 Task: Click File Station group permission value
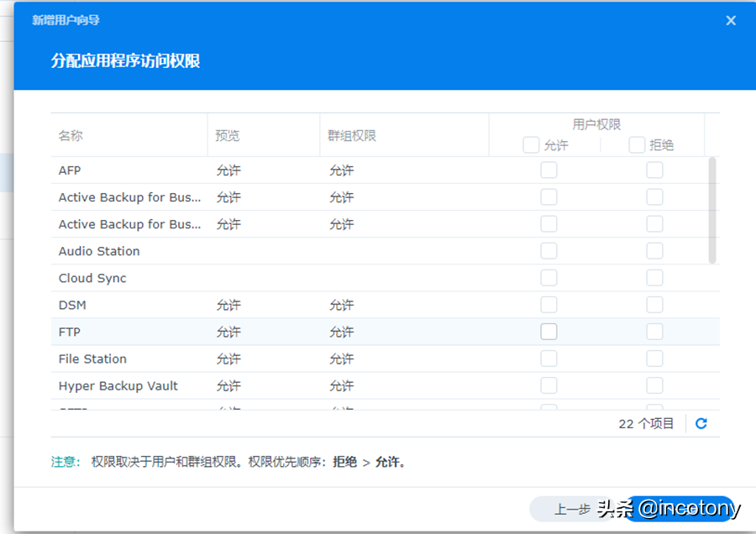point(342,359)
